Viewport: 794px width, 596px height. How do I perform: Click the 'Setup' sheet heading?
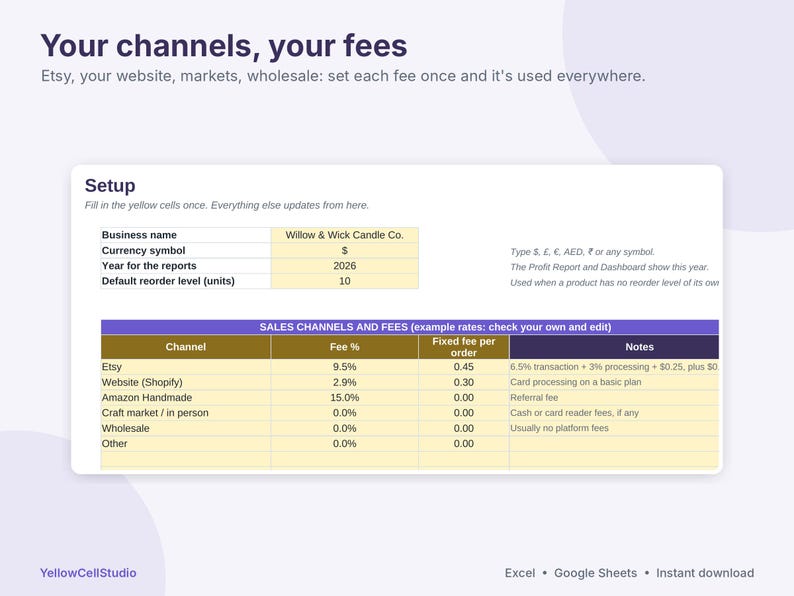click(110, 185)
